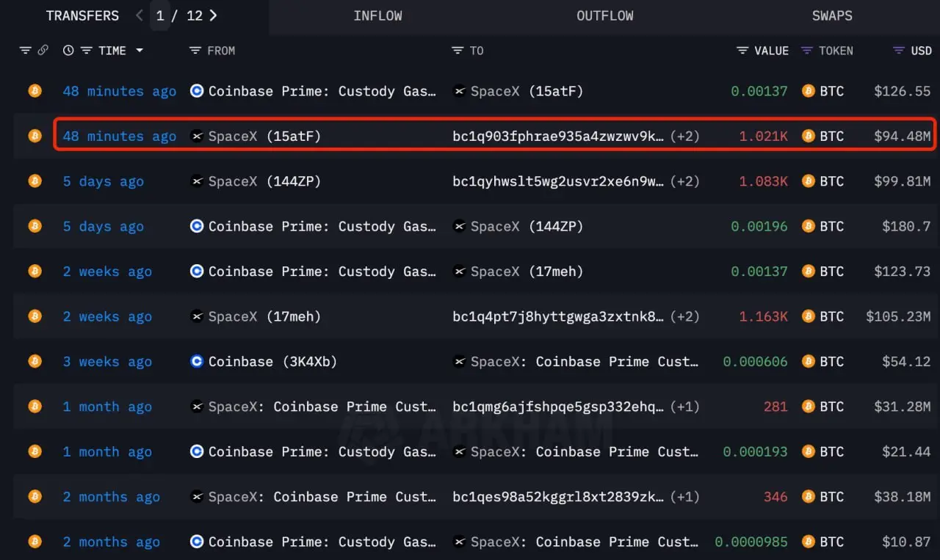Click the 1 / 12 page indicator
Image resolution: width=940 pixels, height=560 pixels.
tap(178, 15)
